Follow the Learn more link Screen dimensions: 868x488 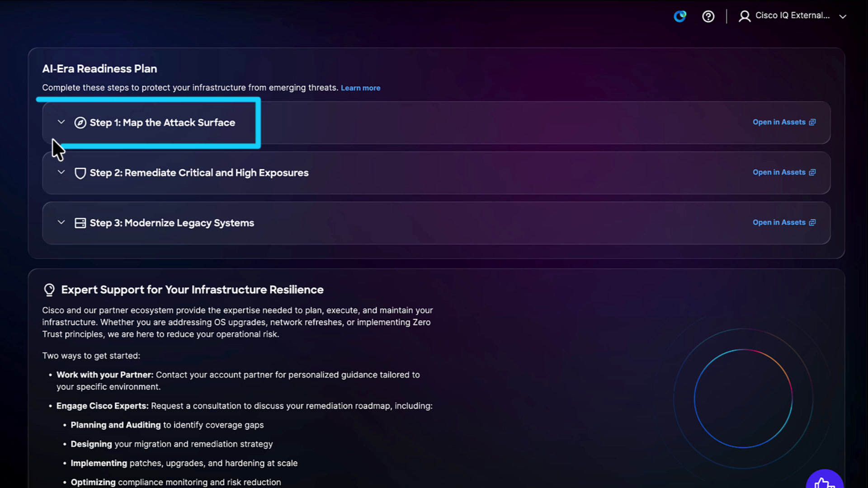click(x=360, y=88)
